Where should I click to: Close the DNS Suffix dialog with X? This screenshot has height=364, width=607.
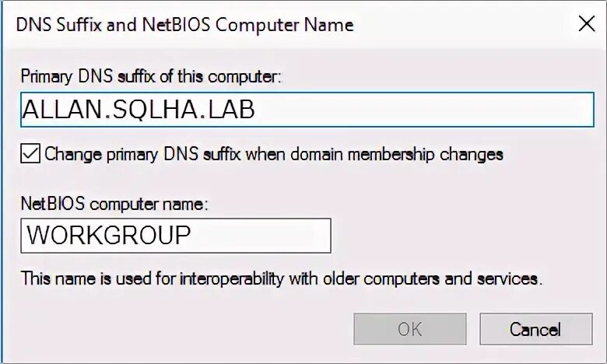click(x=586, y=24)
